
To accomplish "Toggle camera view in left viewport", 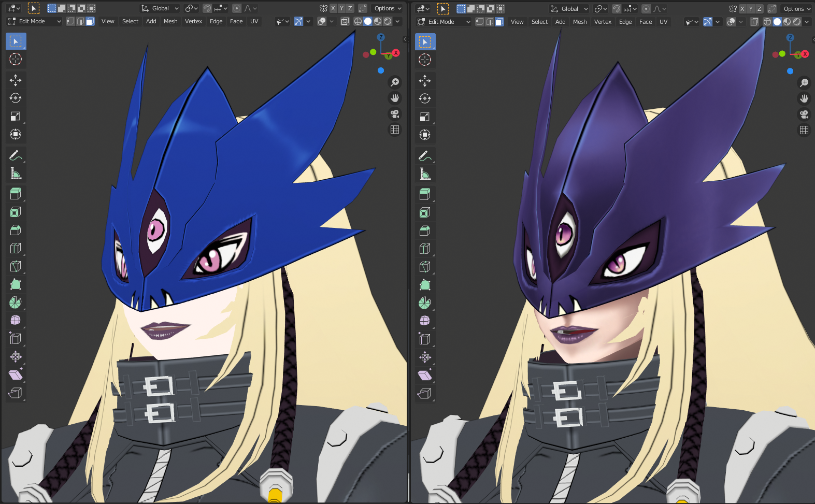I will coord(395,114).
